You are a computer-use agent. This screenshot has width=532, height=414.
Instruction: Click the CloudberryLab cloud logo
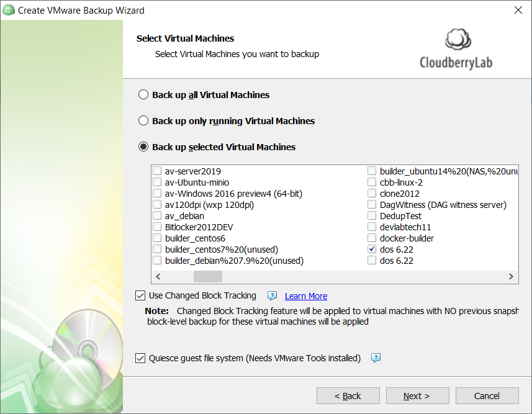[x=458, y=39]
